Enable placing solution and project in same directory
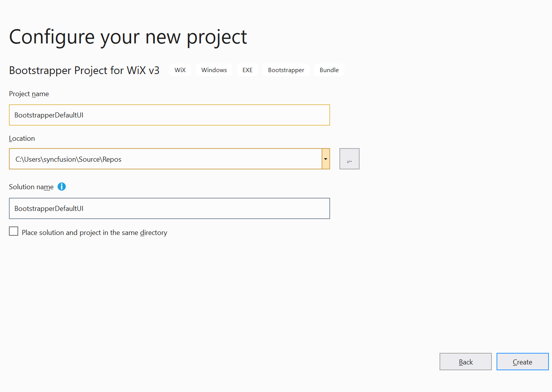This screenshot has height=392, width=552. [14, 231]
